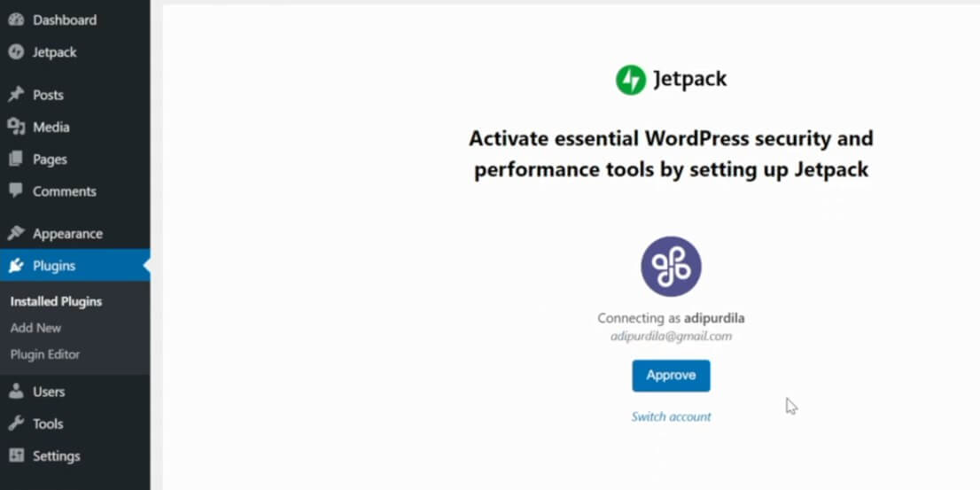Approve the Jetpack connection
The image size is (980, 490).
pyautogui.click(x=671, y=376)
